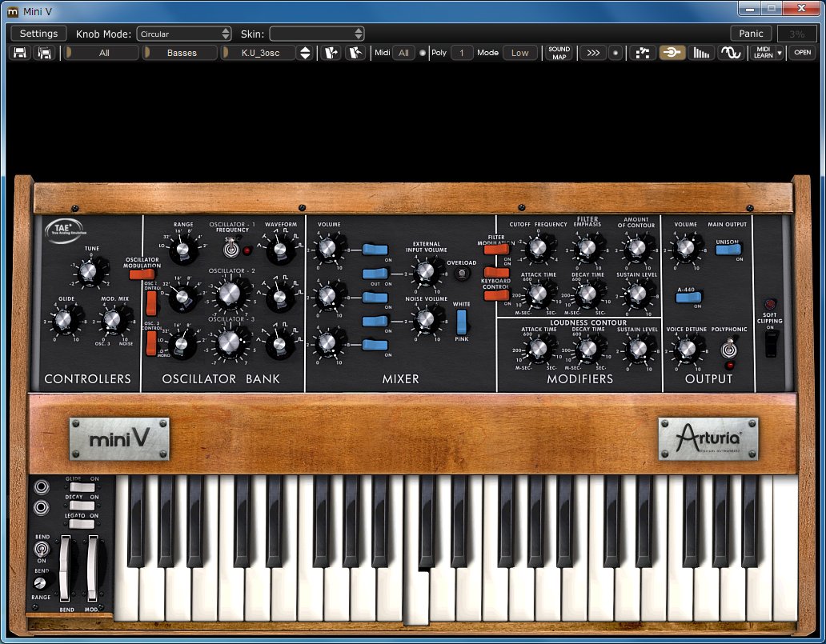Toggle the External Input blue switch
Screen dimensions: 826x644
tap(375, 274)
